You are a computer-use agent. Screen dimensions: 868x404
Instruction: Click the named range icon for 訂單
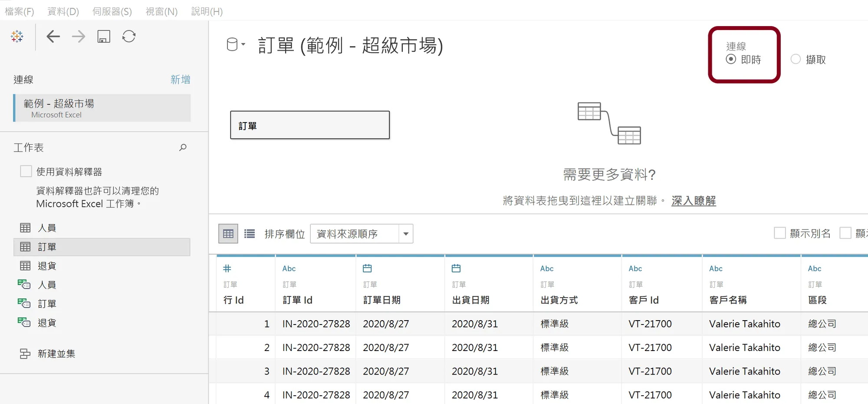[x=24, y=303]
